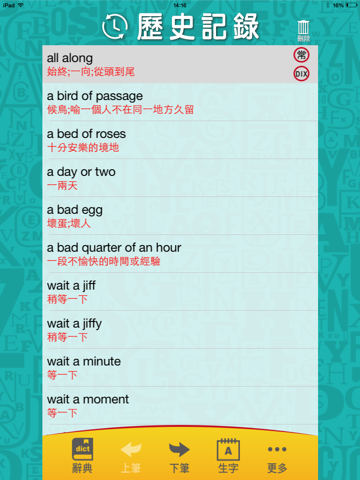Open 'a bad quarter of an hour'
Image resolution: width=360 pixels, height=480 pixels.
(180, 254)
